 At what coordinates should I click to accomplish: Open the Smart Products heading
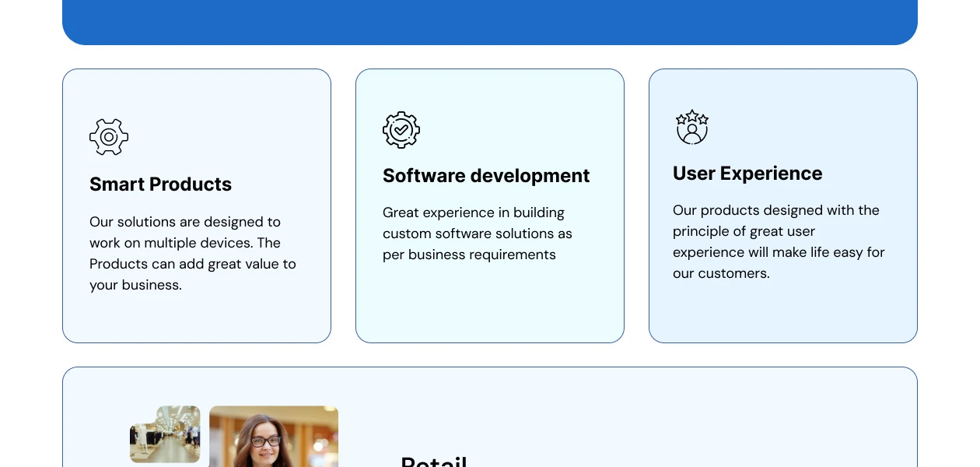pos(160,184)
